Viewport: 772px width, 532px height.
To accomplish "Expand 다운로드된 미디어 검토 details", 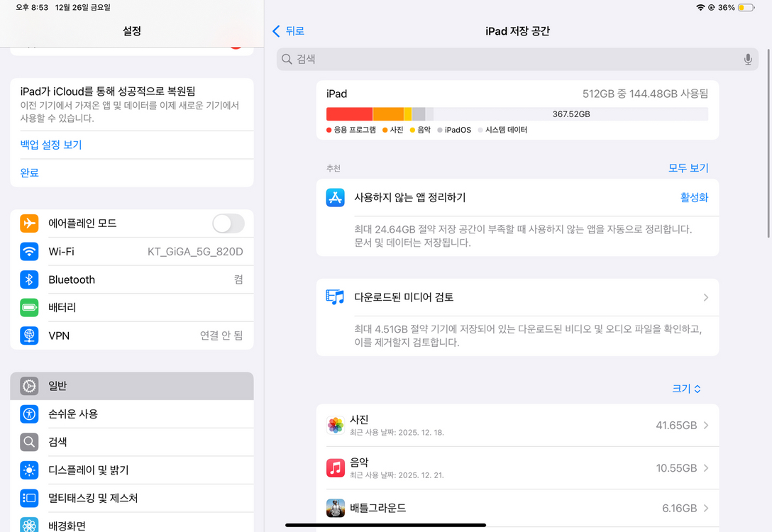I will (x=705, y=297).
